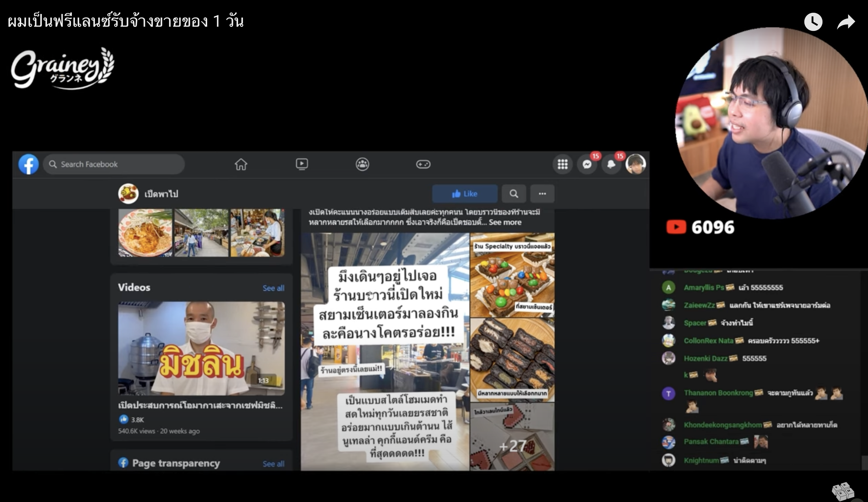Screen dimensions: 868x502
Task: Click chat user Amaryllis Ps
Action: point(704,287)
